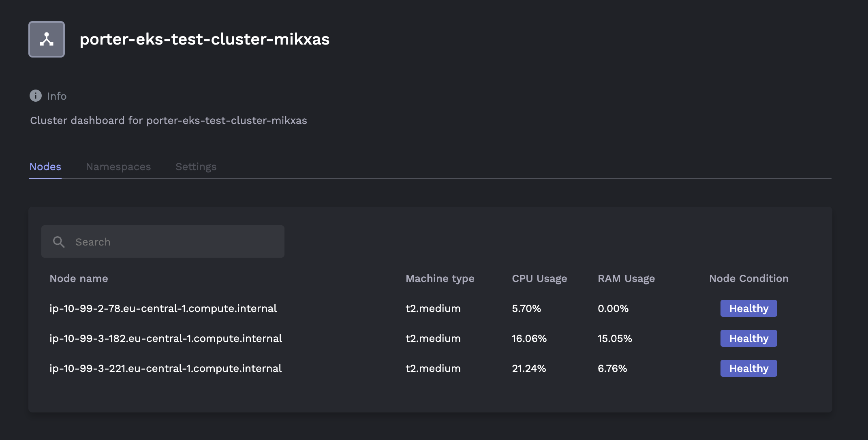Switch to the Namespaces tab
This screenshot has width=868, height=440.
point(118,167)
